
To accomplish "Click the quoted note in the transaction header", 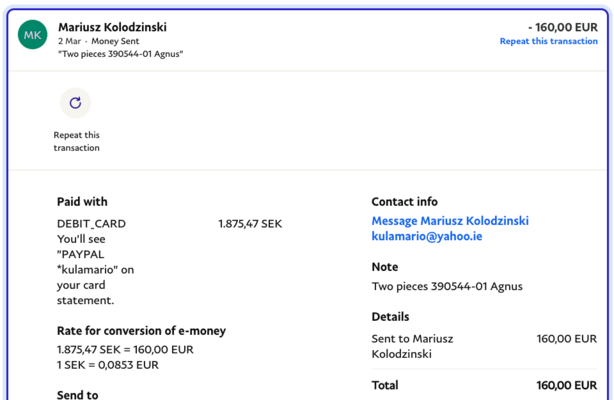I will coord(121,53).
